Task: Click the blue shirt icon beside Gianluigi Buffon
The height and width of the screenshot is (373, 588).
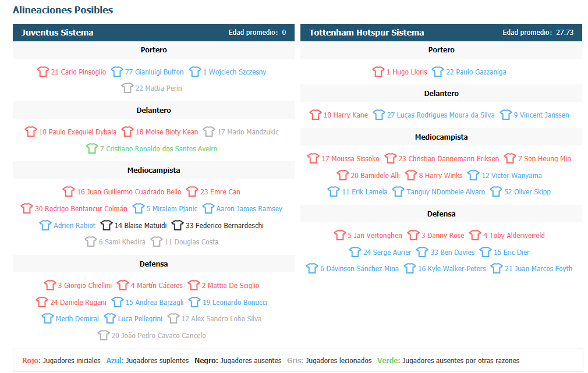Action: click(x=117, y=72)
